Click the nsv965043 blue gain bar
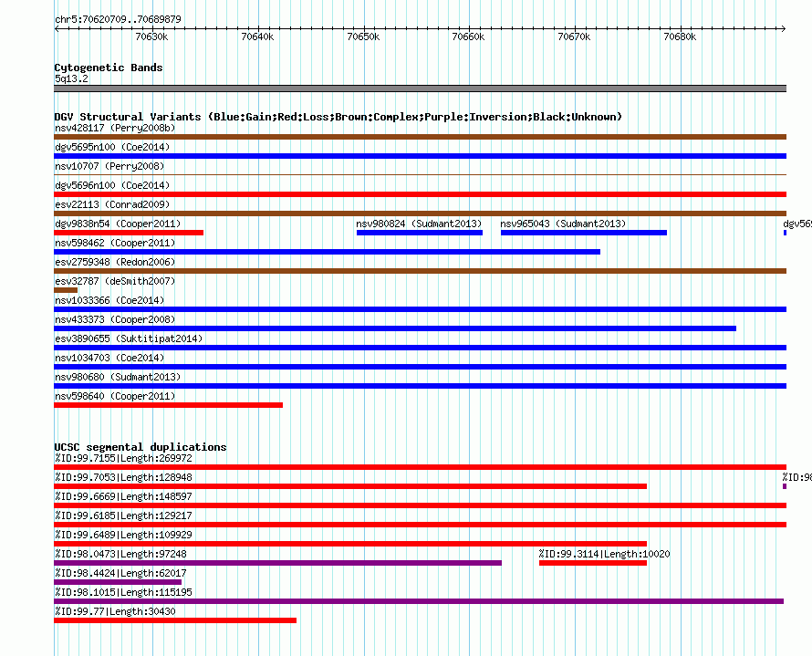Image resolution: width=812 pixels, height=656 pixels. coord(584,233)
